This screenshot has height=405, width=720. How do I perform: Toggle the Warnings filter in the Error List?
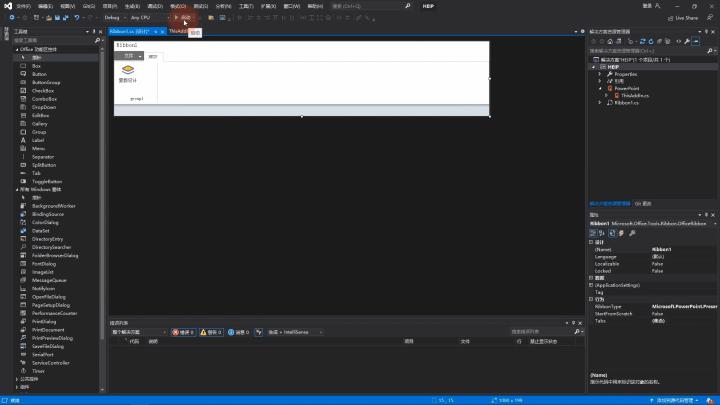tap(211, 332)
